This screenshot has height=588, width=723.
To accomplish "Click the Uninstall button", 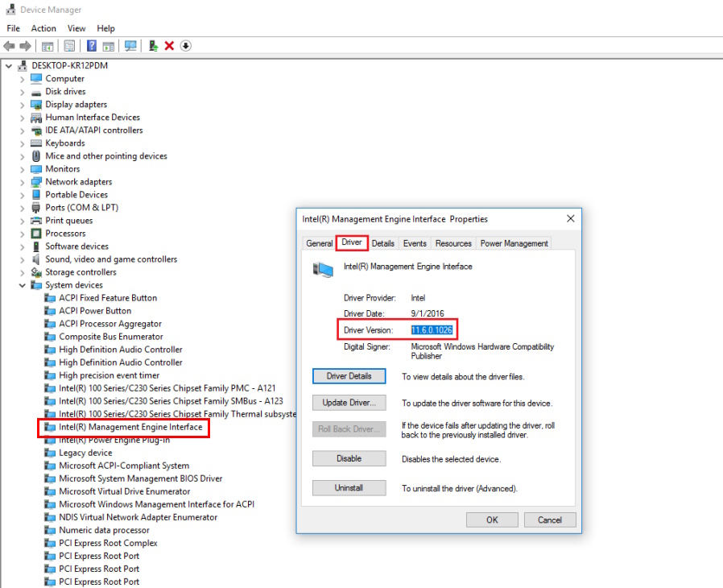I will click(349, 488).
